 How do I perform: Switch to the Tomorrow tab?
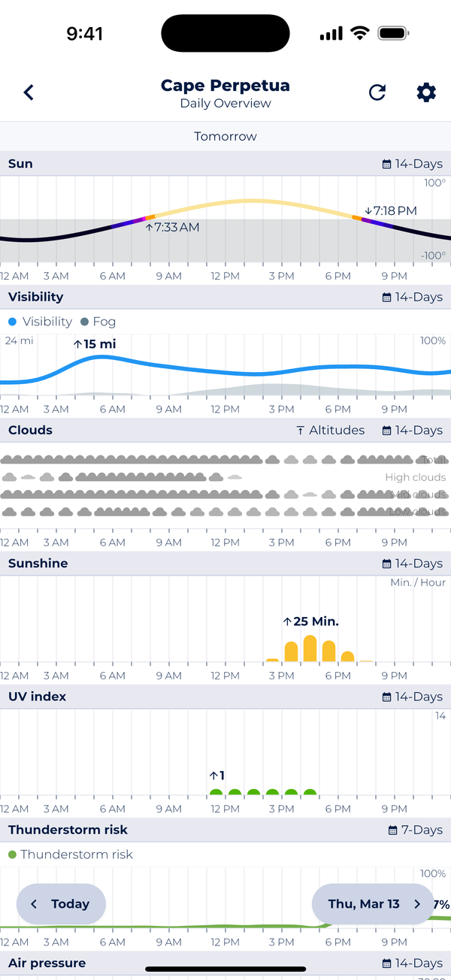(x=225, y=136)
